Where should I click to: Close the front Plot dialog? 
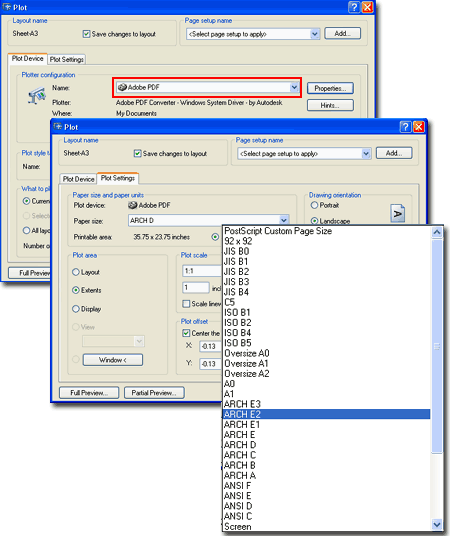pos(419,127)
